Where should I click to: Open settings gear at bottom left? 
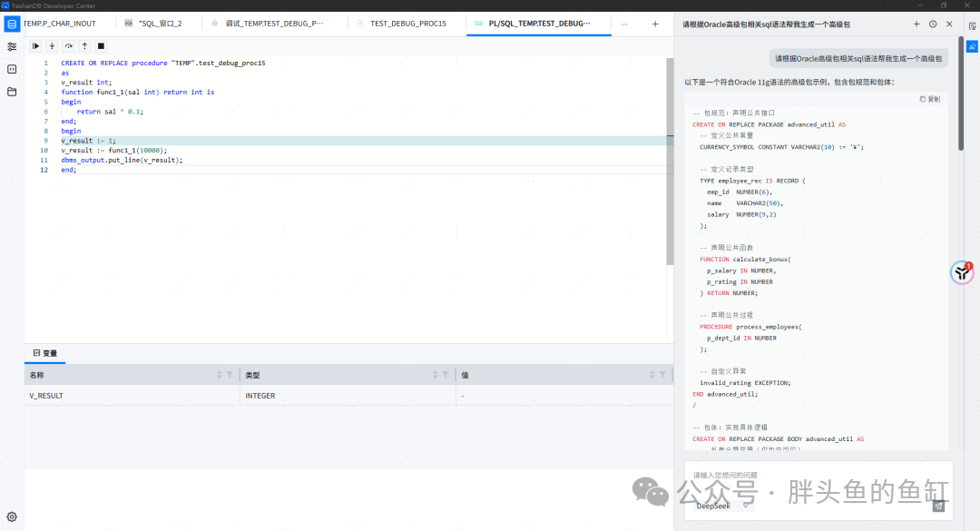click(12, 517)
